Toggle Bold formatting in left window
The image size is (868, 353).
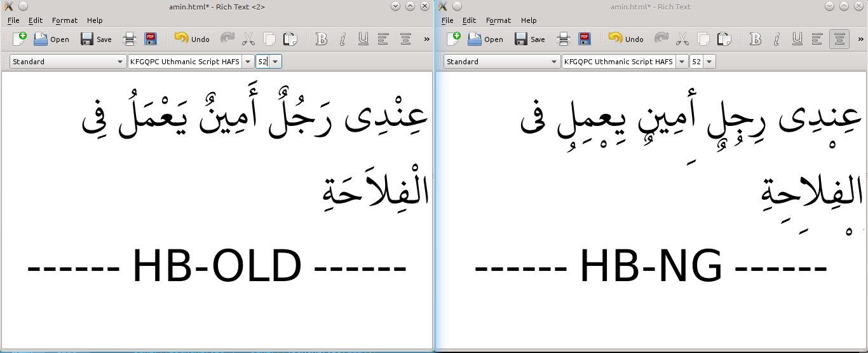tap(322, 39)
